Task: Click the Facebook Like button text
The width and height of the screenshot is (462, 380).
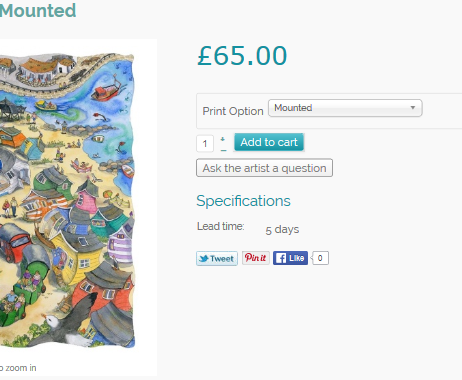Action: pos(296,258)
